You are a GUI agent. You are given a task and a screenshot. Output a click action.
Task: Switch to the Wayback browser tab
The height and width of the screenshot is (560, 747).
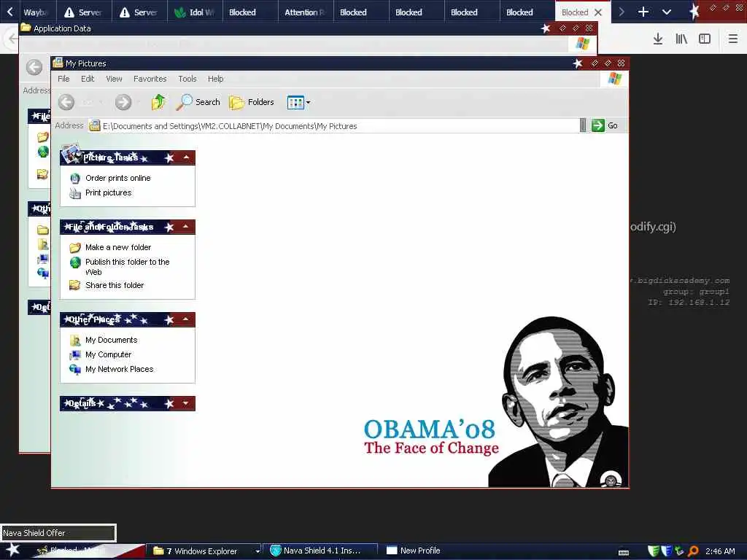pos(36,12)
